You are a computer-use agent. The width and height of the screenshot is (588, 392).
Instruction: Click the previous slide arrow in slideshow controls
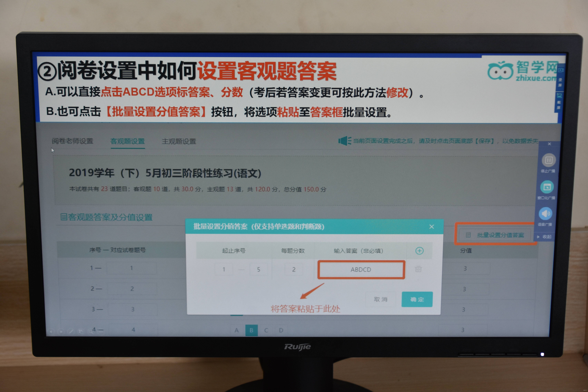(x=51, y=332)
